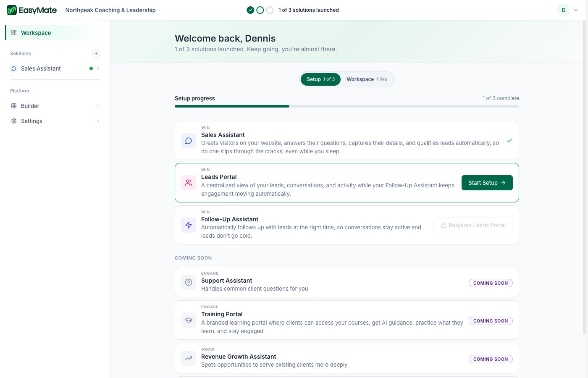Screen dimensions: 588x378
Task: Click the 'Solutions' sidebar section label
Action: [21, 53]
